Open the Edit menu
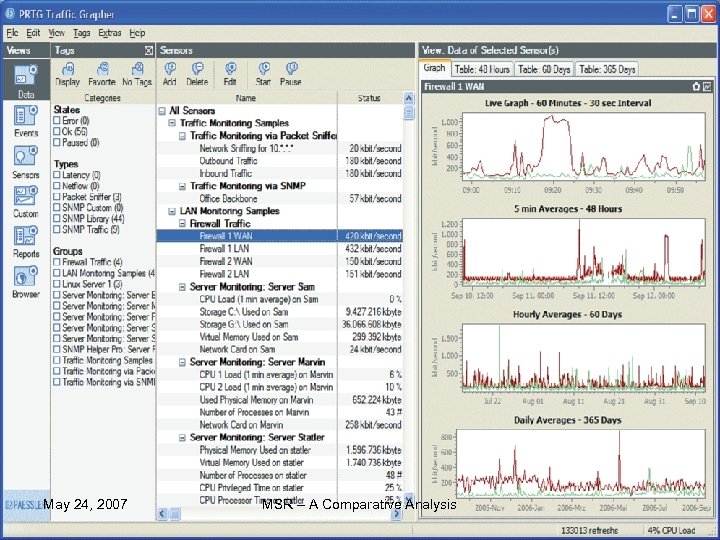720x540 pixels. click(x=33, y=33)
